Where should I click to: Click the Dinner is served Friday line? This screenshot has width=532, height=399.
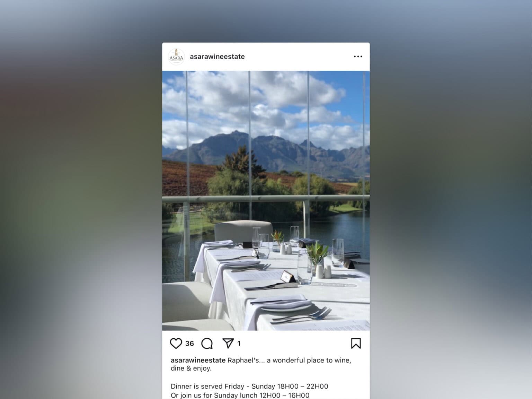[249, 386]
